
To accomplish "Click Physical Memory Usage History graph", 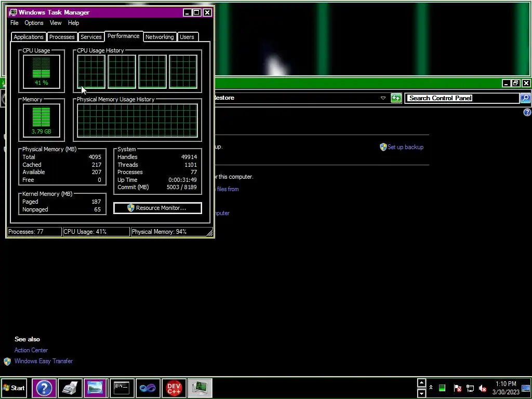I will point(137,121).
